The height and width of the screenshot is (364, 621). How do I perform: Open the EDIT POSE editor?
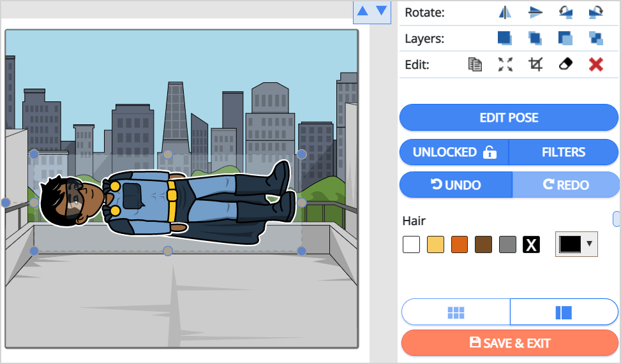[x=509, y=117]
